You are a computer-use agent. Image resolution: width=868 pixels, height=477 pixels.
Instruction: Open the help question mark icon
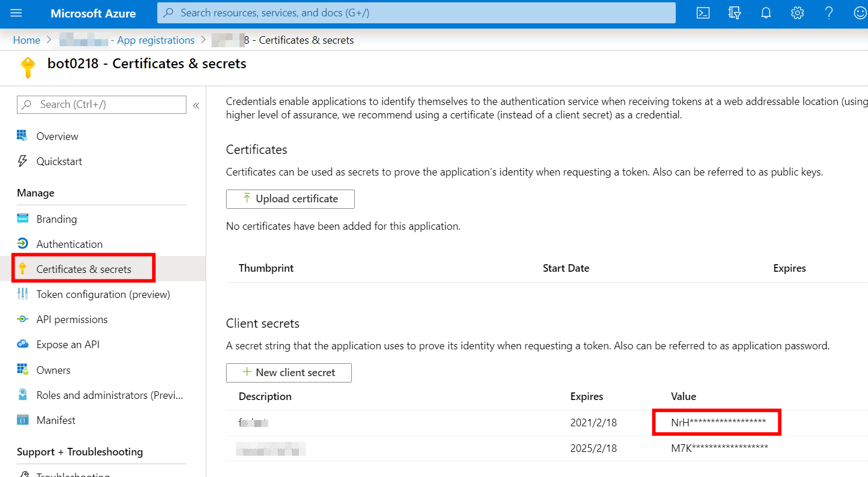coord(829,13)
